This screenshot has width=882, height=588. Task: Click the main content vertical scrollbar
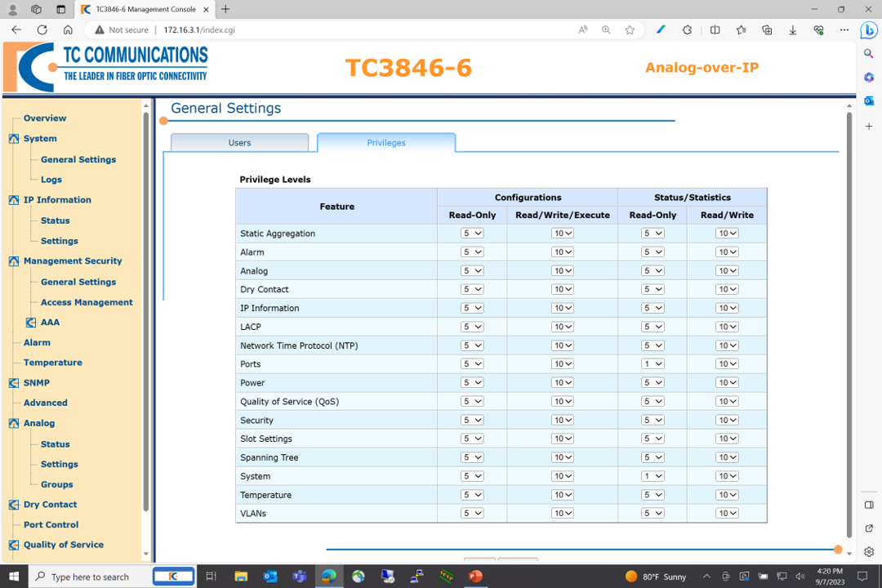coord(849,323)
